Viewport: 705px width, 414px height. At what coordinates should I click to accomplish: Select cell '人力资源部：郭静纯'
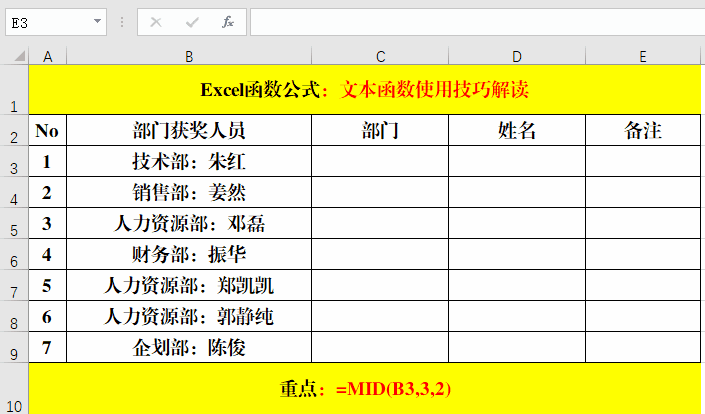(189, 316)
